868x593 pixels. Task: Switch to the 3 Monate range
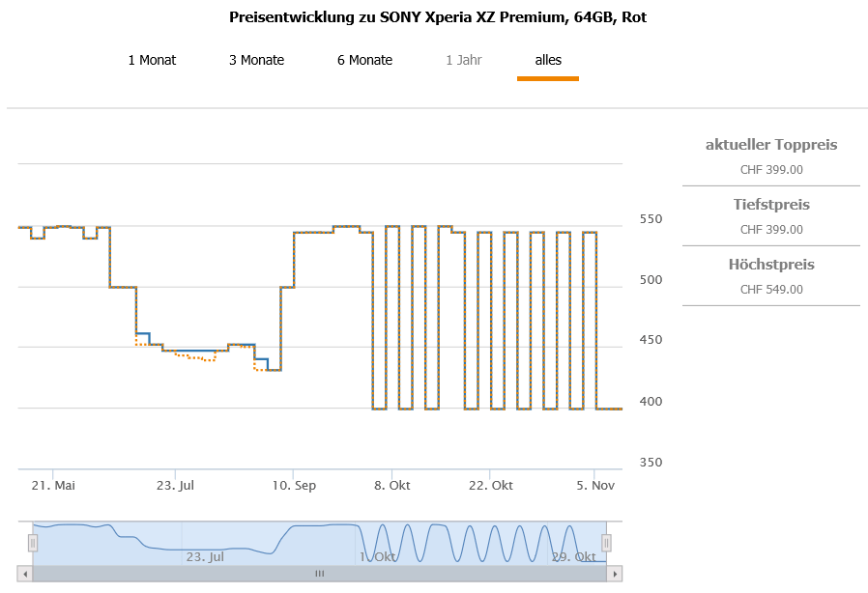pos(256,60)
